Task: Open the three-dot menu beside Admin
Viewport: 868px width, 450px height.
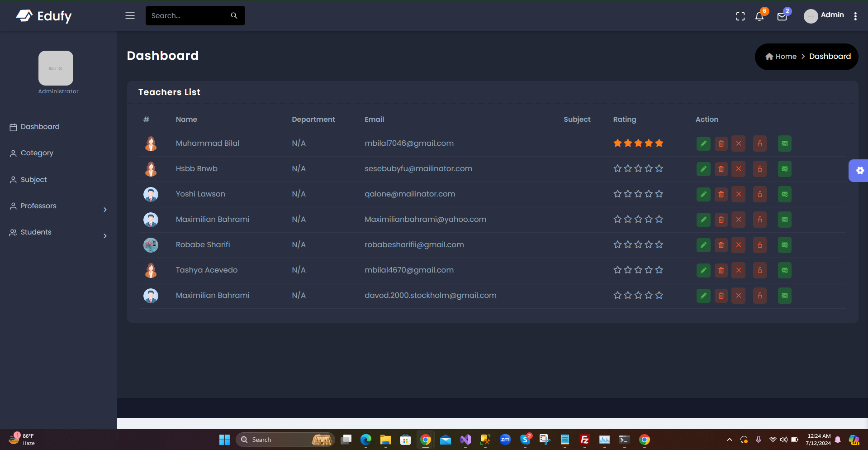Action: pyautogui.click(x=855, y=16)
